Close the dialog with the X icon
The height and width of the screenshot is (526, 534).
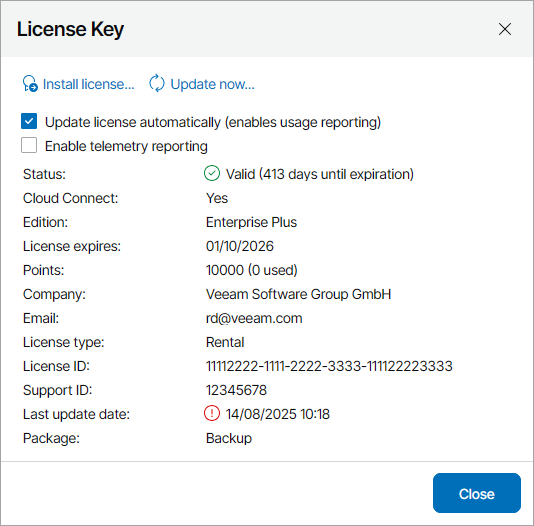(x=505, y=29)
